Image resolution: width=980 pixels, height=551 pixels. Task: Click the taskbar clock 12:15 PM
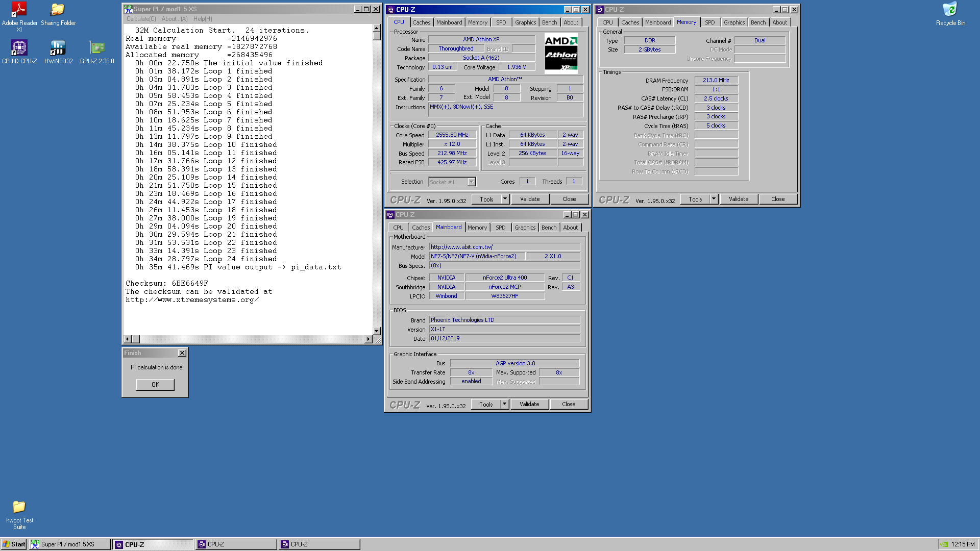click(x=963, y=544)
